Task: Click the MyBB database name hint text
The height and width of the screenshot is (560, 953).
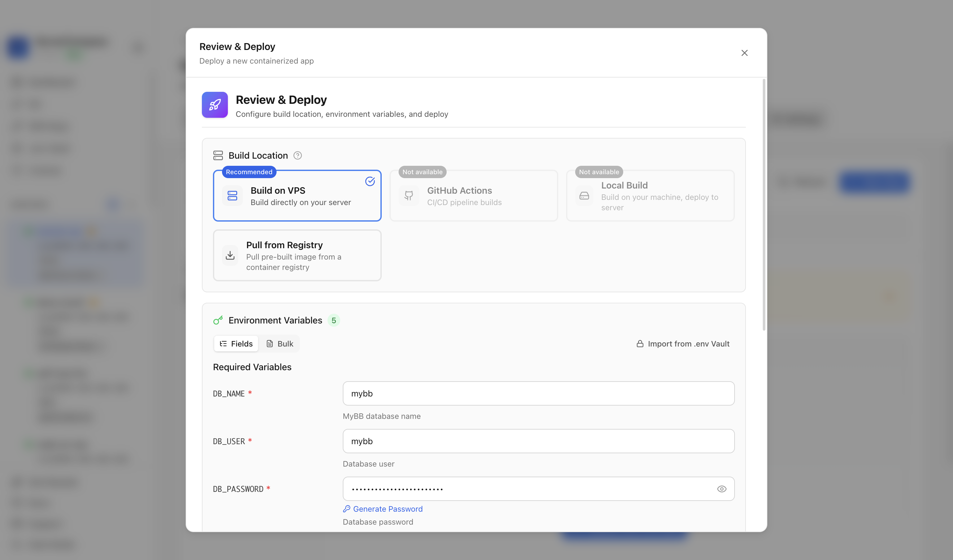Action: point(382,416)
